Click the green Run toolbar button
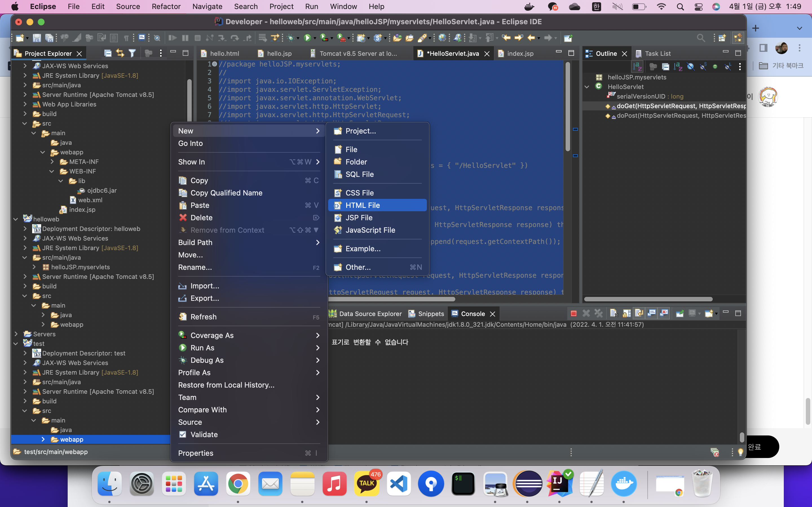Viewport: 812px width, 507px height. [307, 38]
